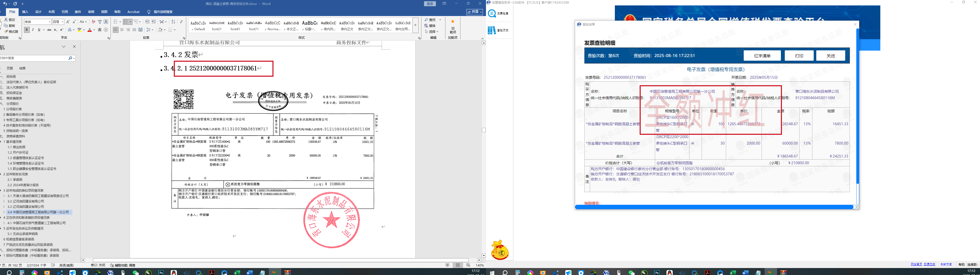Click the Redo/Repeat icon in Word
The image size is (980, 275).
point(15,3)
